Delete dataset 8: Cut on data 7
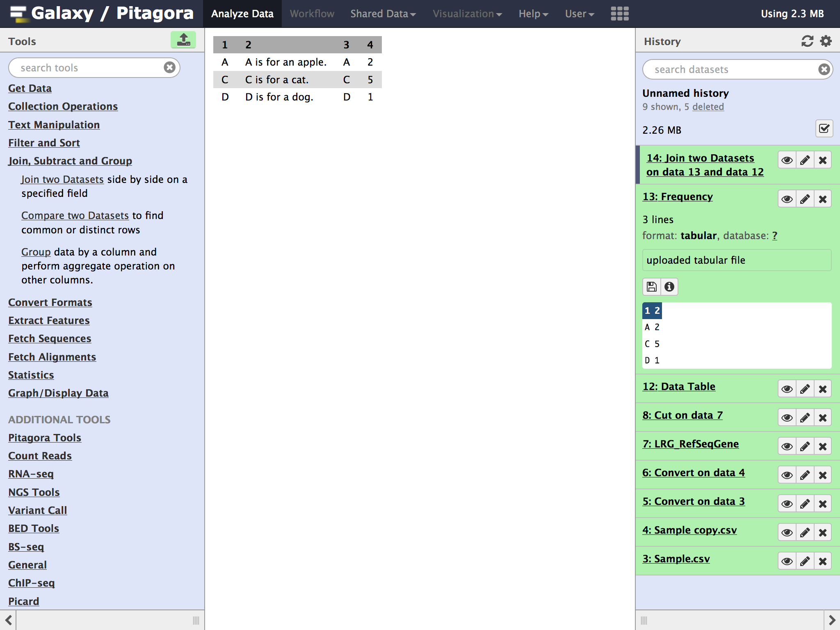The width and height of the screenshot is (840, 630). coord(822,418)
